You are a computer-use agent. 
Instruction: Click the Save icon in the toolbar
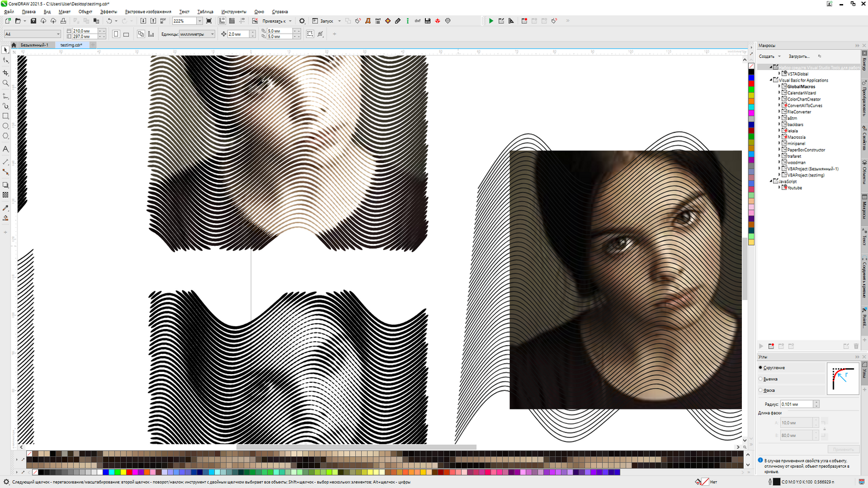pyautogui.click(x=33, y=21)
